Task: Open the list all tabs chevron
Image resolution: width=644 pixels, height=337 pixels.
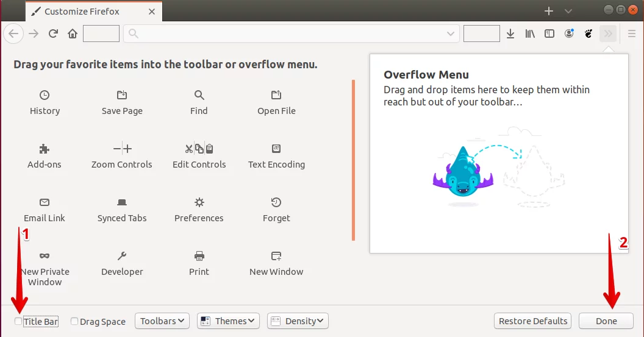Action: pyautogui.click(x=568, y=11)
